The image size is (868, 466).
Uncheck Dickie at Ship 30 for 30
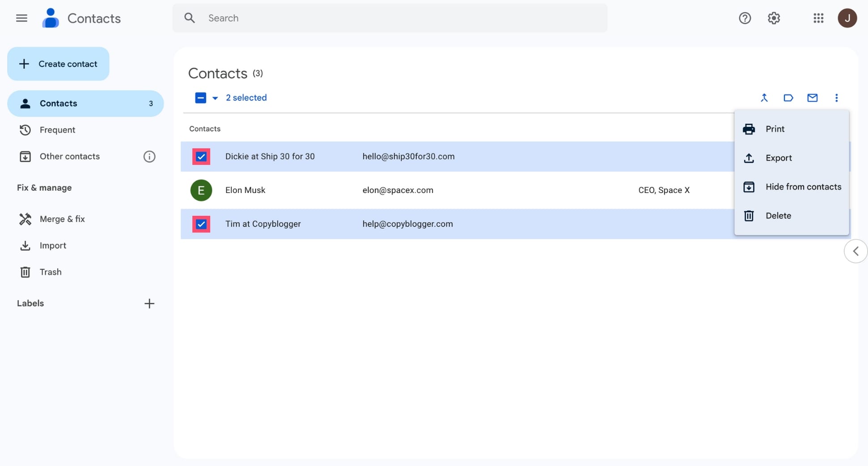click(x=201, y=156)
